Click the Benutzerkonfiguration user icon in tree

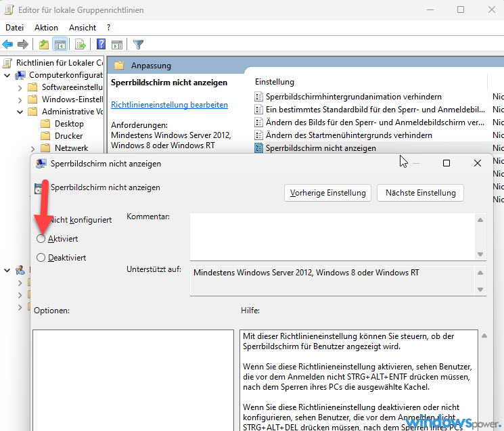coord(20,270)
